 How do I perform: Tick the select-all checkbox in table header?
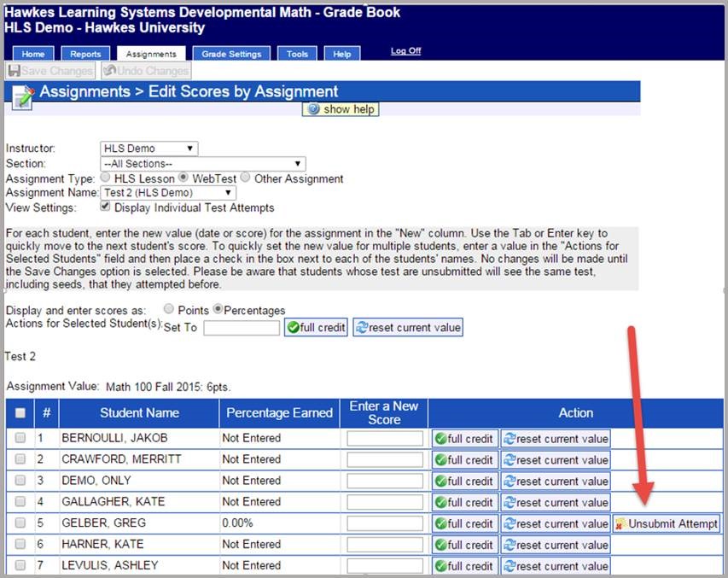coord(20,413)
